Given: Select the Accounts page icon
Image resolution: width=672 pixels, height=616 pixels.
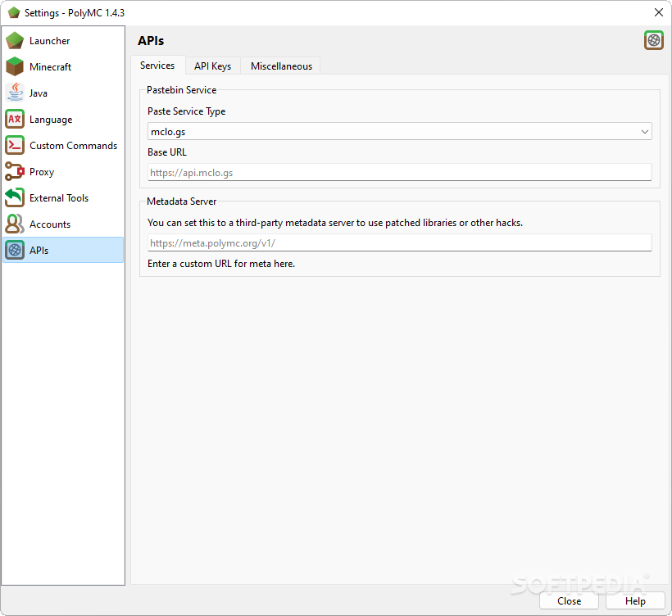Looking at the screenshot, I should (x=15, y=224).
